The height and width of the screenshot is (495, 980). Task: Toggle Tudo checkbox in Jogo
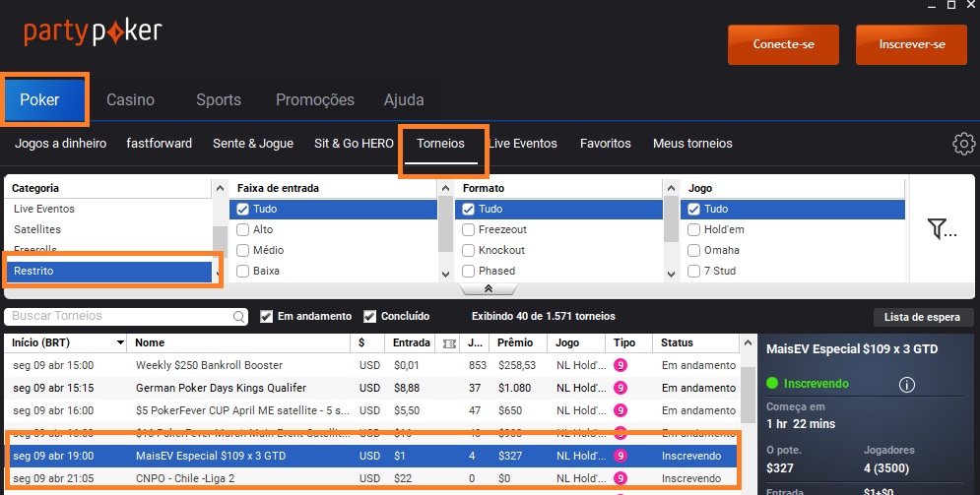pos(693,209)
